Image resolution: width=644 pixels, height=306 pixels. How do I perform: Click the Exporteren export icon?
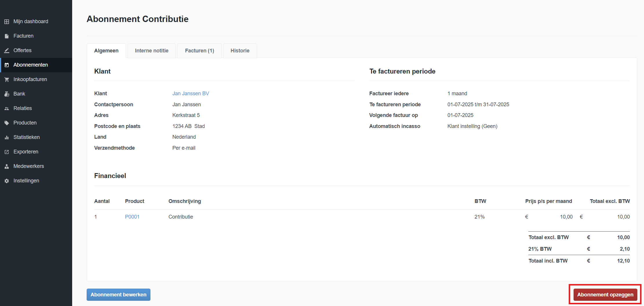(7, 152)
